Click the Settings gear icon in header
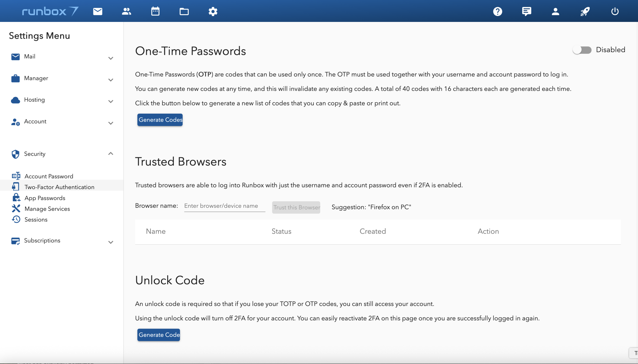 pos(213,11)
